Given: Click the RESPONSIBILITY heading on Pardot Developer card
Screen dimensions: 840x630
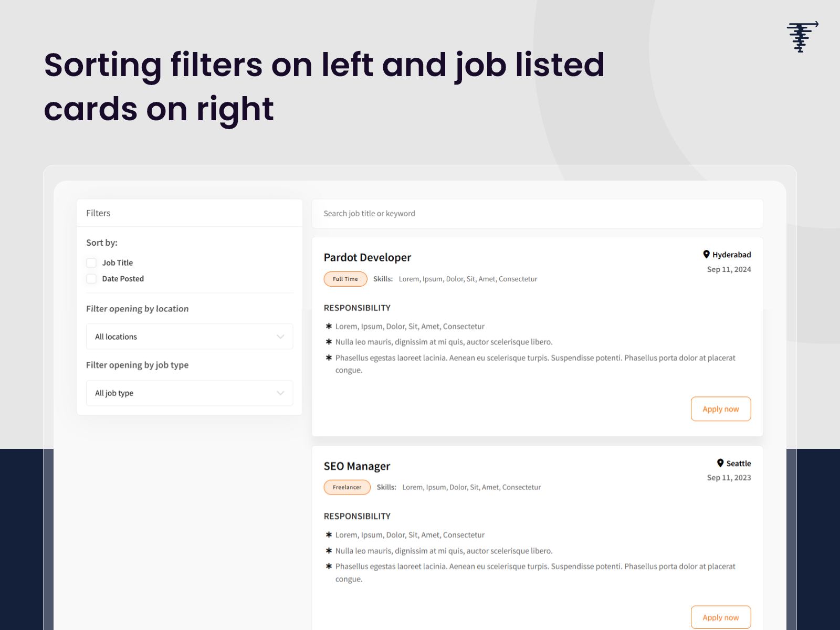Looking at the screenshot, I should [x=358, y=308].
